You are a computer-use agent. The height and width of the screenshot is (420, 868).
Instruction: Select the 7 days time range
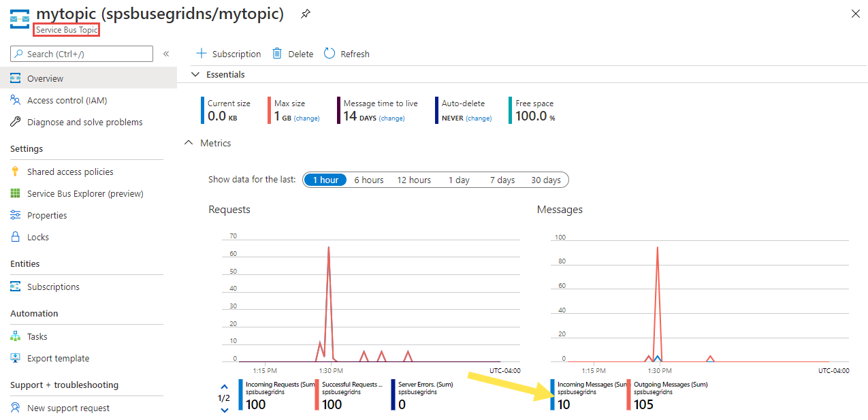pyautogui.click(x=502, y=180)
